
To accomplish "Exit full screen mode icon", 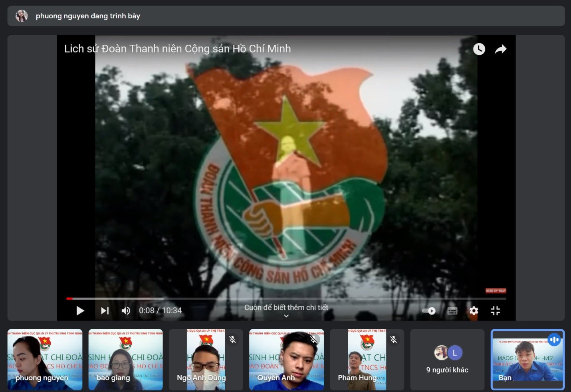I will tap(495, 311).
